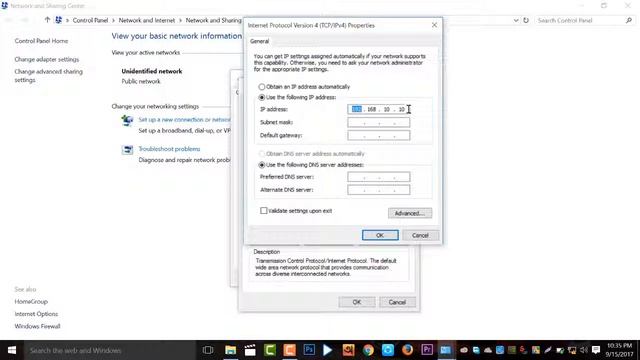Click the pen tray icon
This screenshot has height=360, width=640.
548,350
